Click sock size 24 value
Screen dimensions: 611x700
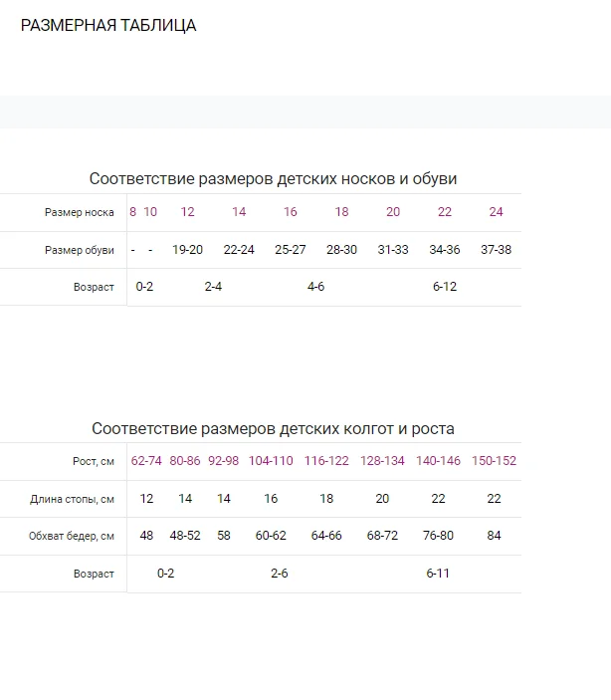pyautogui.click(x=496, y=212)
